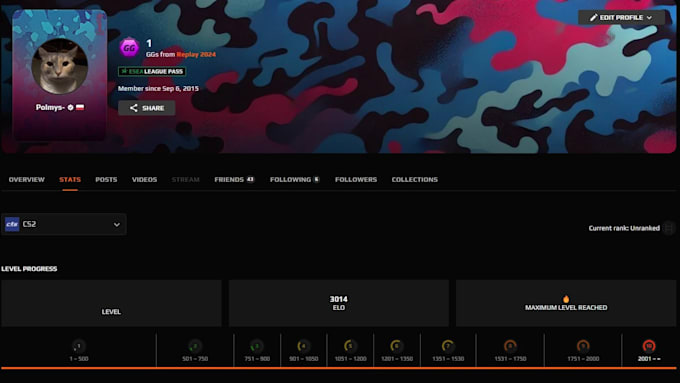Click the level 2 skill icon
Viewport: 680px width, 383px height.
pyautogui.click(x=195, y=346)
